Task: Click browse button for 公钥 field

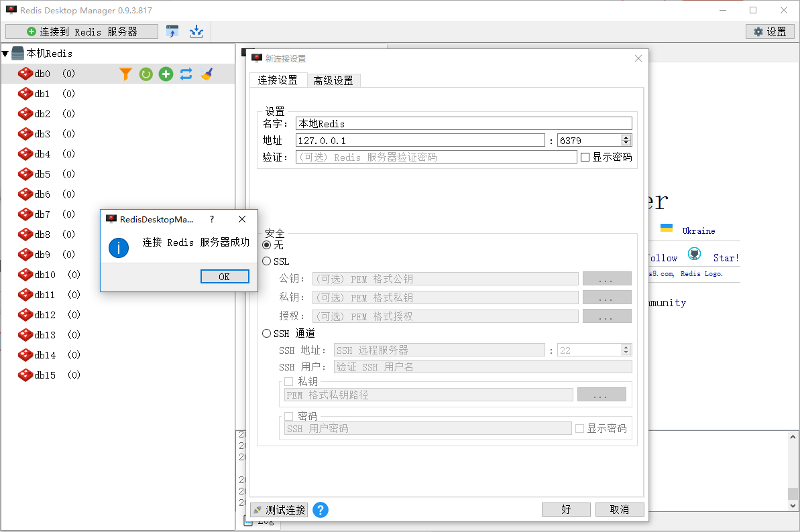Action: click(607, 279)
